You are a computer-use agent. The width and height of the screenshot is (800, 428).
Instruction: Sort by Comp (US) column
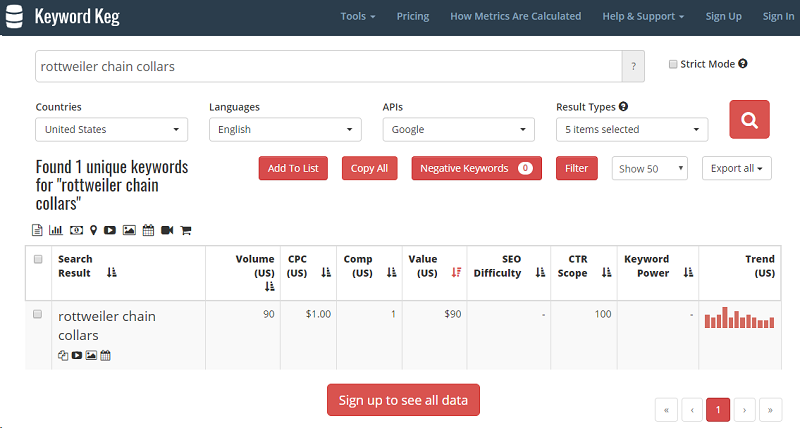coord(391,272)
